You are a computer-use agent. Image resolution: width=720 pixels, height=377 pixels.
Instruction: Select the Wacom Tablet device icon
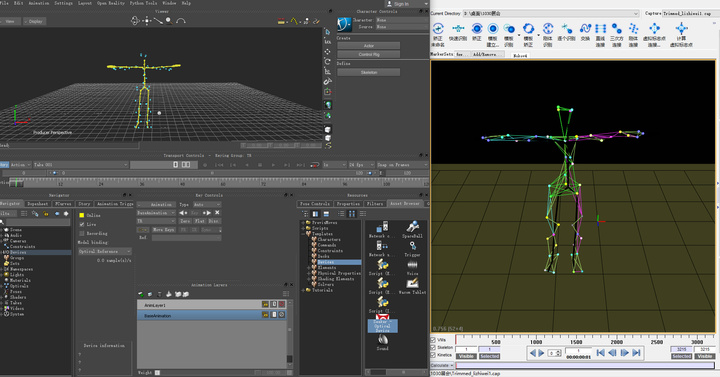pos(412,283)
